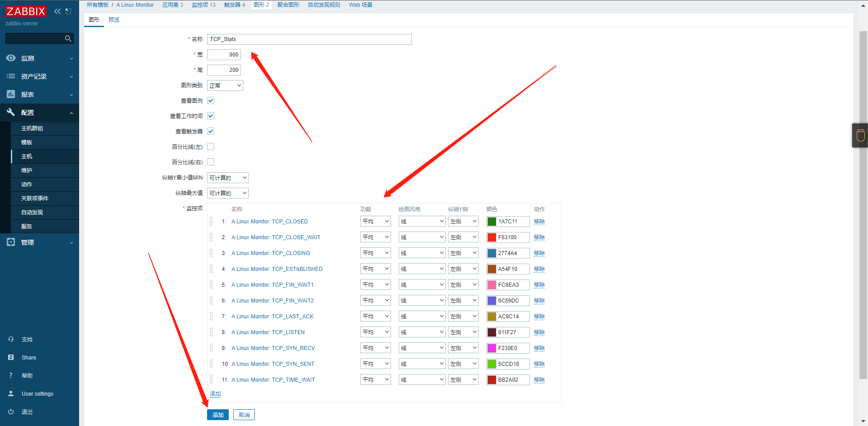This screenshot has width=868, height=426.
Task: Enable the 百分比线(左) checkbox
Action: point(211,147)
